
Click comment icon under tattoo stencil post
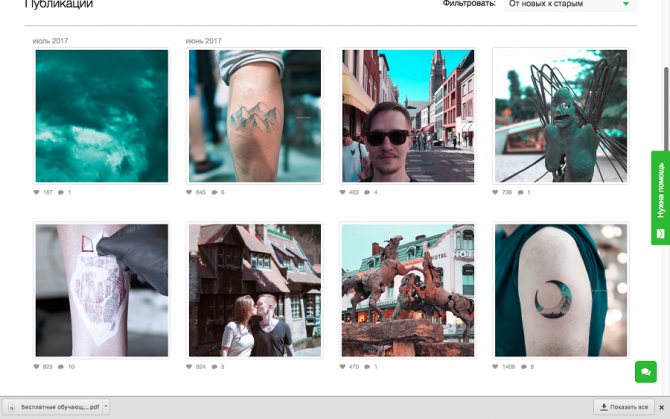[x=61, y=367]
